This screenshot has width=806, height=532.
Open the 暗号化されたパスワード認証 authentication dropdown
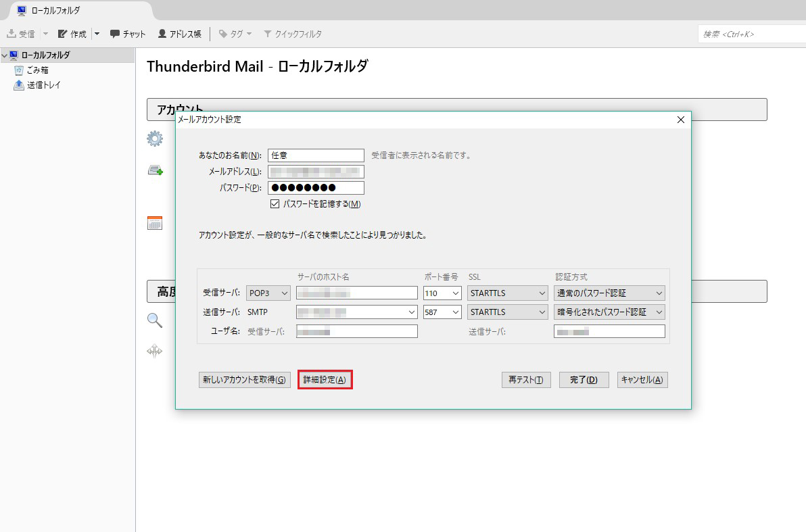[x=610, y=312]
